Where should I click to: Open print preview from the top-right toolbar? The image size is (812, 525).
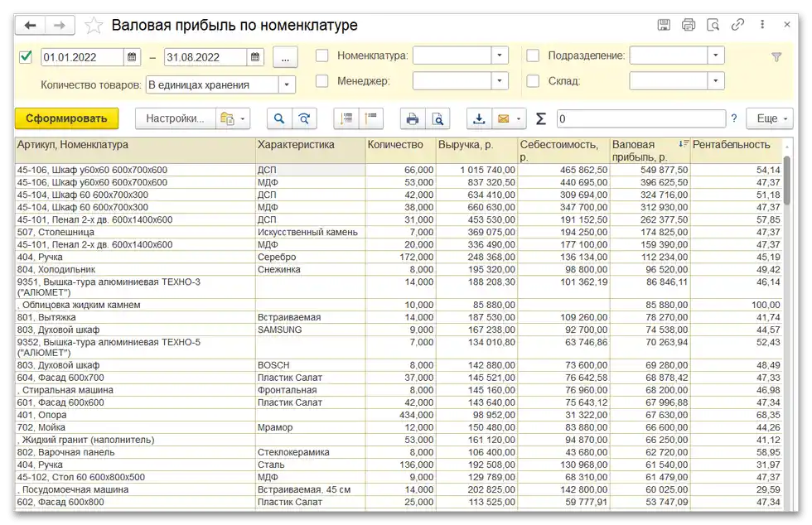click(x=712, y=24)
